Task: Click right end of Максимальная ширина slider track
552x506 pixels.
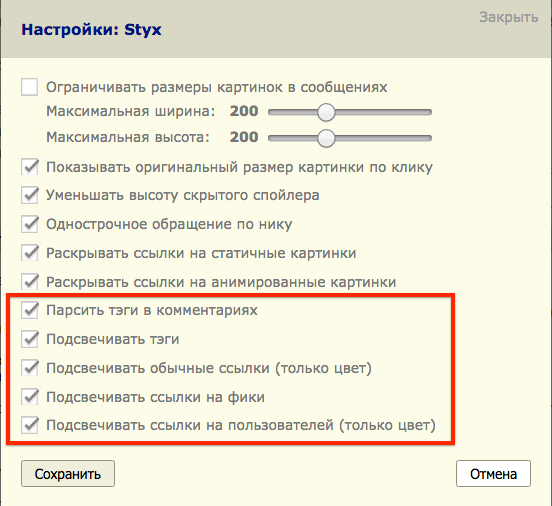Action: 428,112
